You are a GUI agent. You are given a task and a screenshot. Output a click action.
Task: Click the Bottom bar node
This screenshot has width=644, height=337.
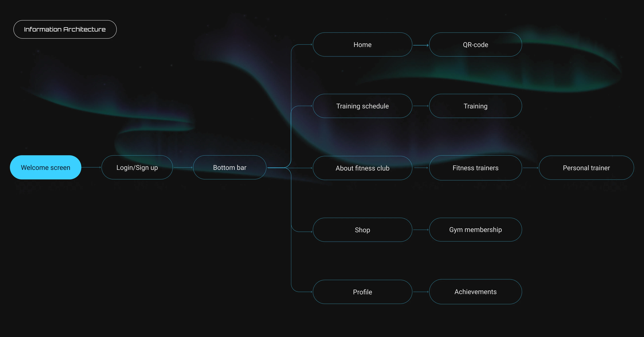coord(229,167)
